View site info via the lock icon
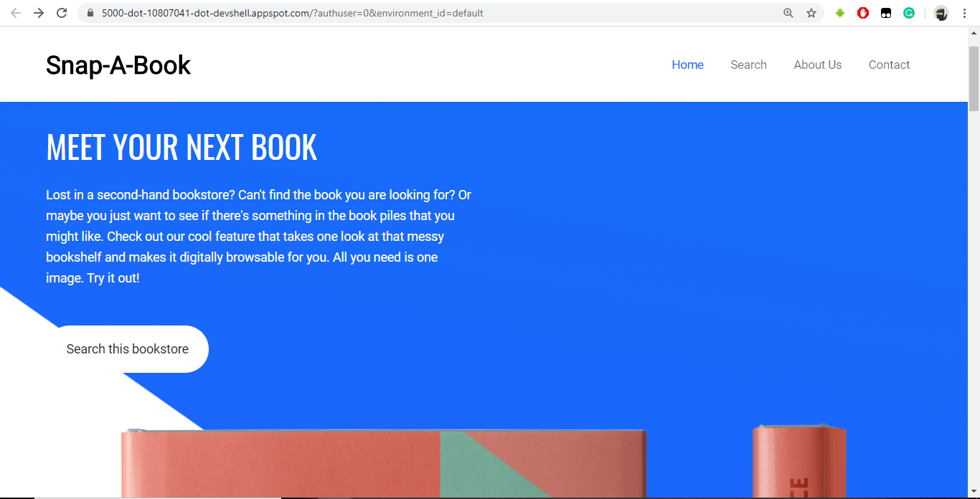 pyautogui.click(x=90, y=13)
